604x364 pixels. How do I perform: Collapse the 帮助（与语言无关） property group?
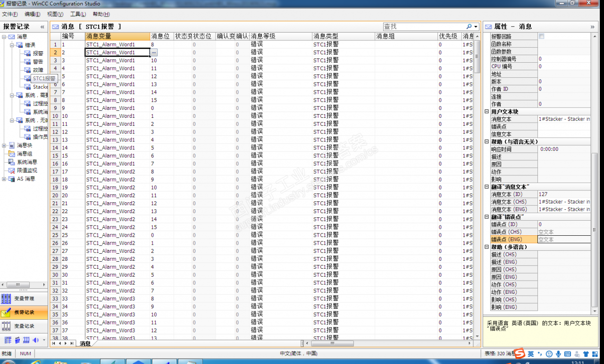487,141
